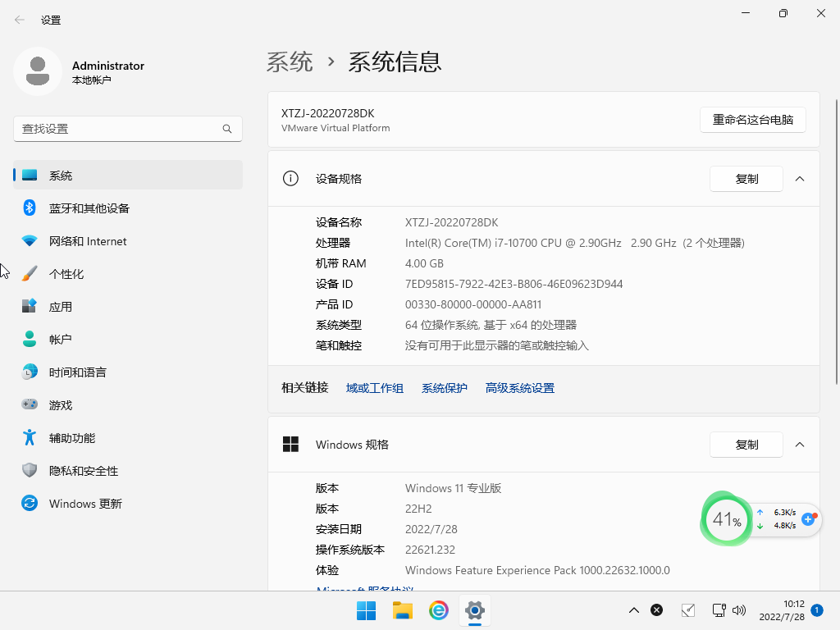Image resolution: width=840 pixels, height=630 pixels.
Task: Open Windows Update in the sidebar
Action: point(85,504)
